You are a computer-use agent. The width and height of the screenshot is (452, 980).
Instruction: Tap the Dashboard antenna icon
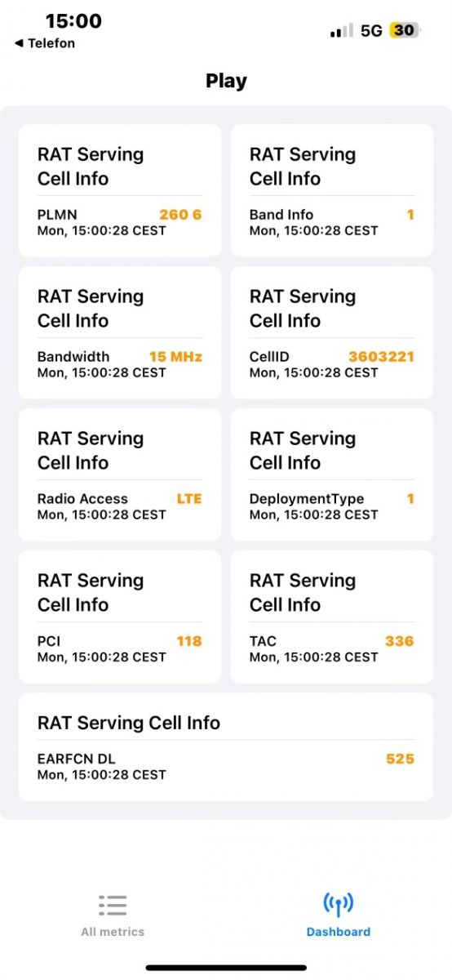coord(338,905)
